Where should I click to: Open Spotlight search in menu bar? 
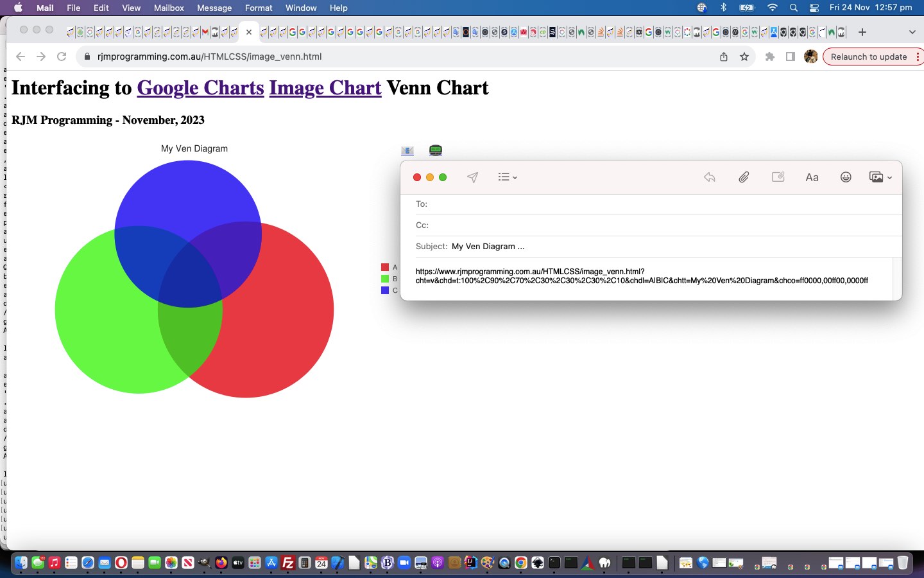[794, 8]
